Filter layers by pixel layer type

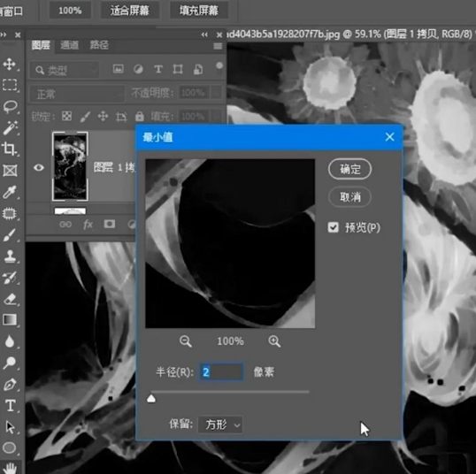[118, 69]
